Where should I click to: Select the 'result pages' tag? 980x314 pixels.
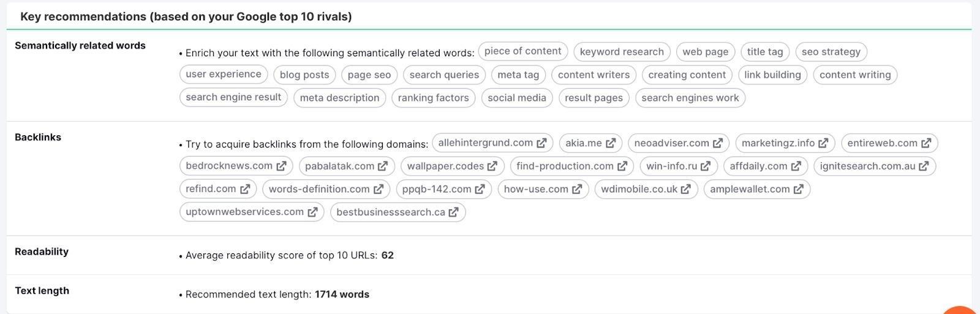pos(594,97)
